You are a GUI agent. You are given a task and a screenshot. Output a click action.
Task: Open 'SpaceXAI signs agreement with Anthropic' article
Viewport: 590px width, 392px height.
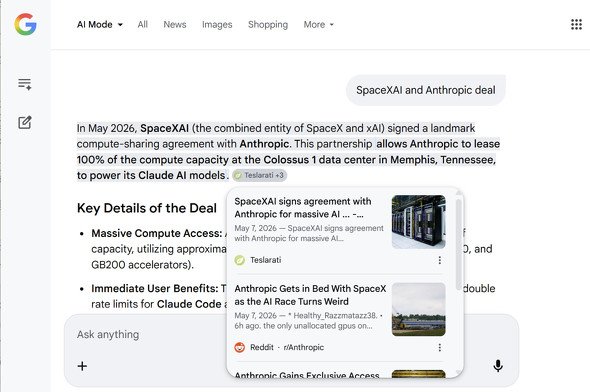[x=303, y=208]
